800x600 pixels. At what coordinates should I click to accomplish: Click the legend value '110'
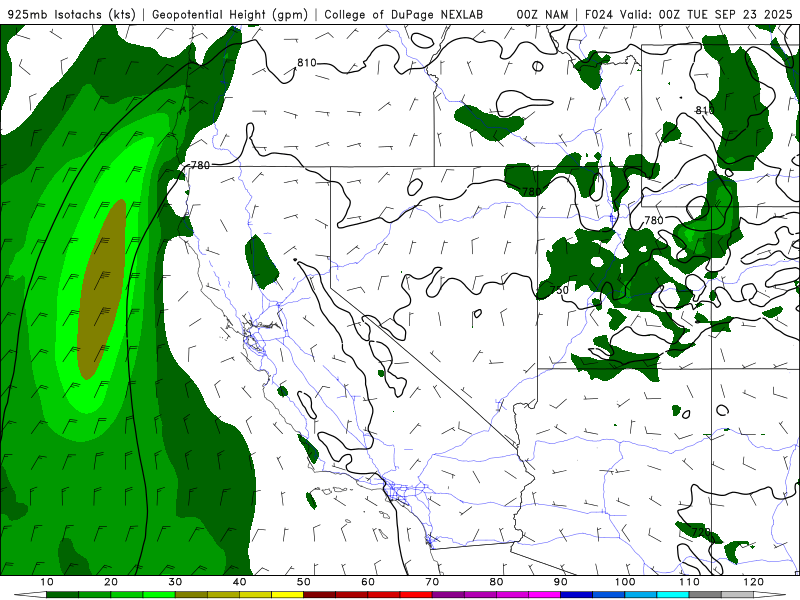coord(689,582)
